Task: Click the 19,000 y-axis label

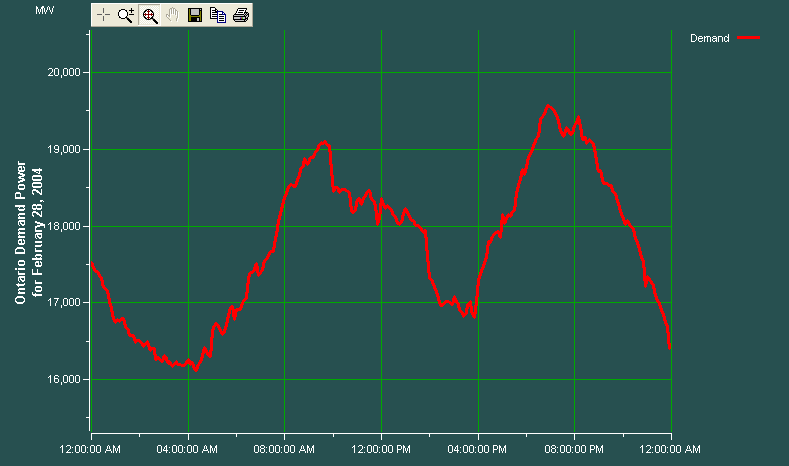Action: pyautogui.click(x=67, y=150)
